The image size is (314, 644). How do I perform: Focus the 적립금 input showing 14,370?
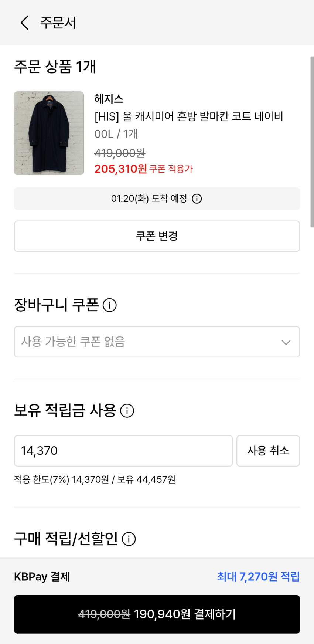(123, 451)
